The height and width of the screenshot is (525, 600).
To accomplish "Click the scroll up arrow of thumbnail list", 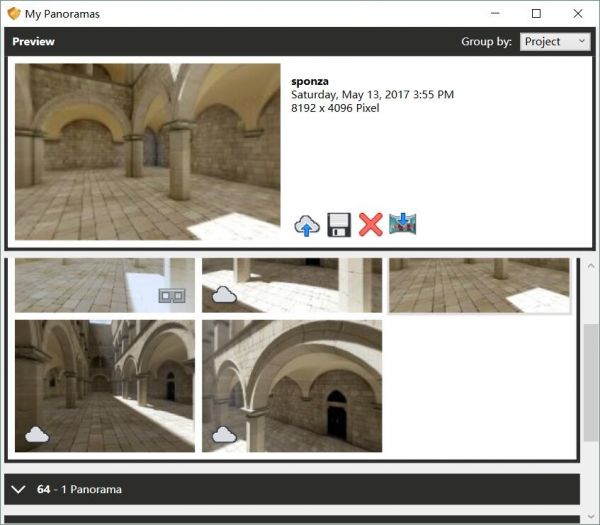I will coord(592,266).
